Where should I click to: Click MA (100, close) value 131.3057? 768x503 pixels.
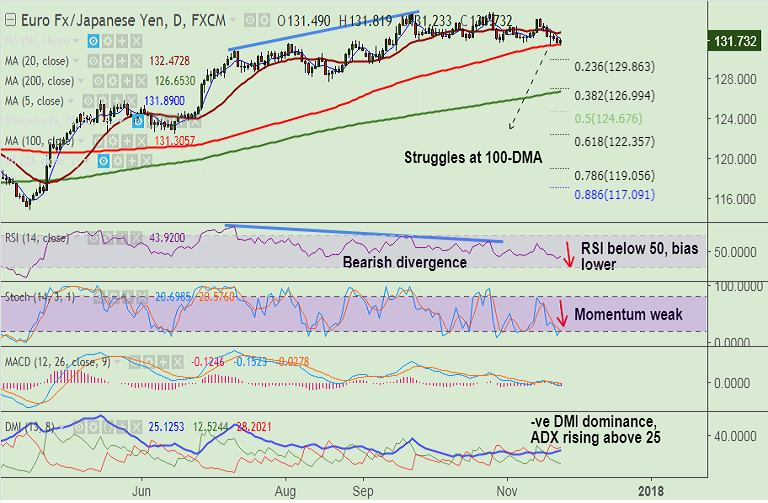point(174,142)
